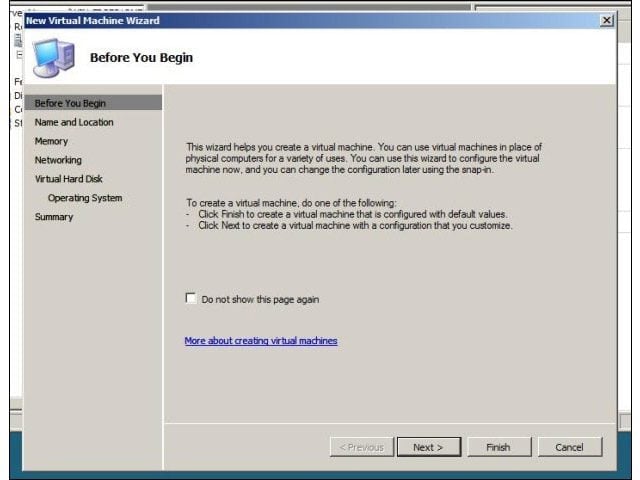This screenshot has height=480, width=640.
Task: Click the New Virtual Machine Wizard title
Action: click(x=93, y=20)
